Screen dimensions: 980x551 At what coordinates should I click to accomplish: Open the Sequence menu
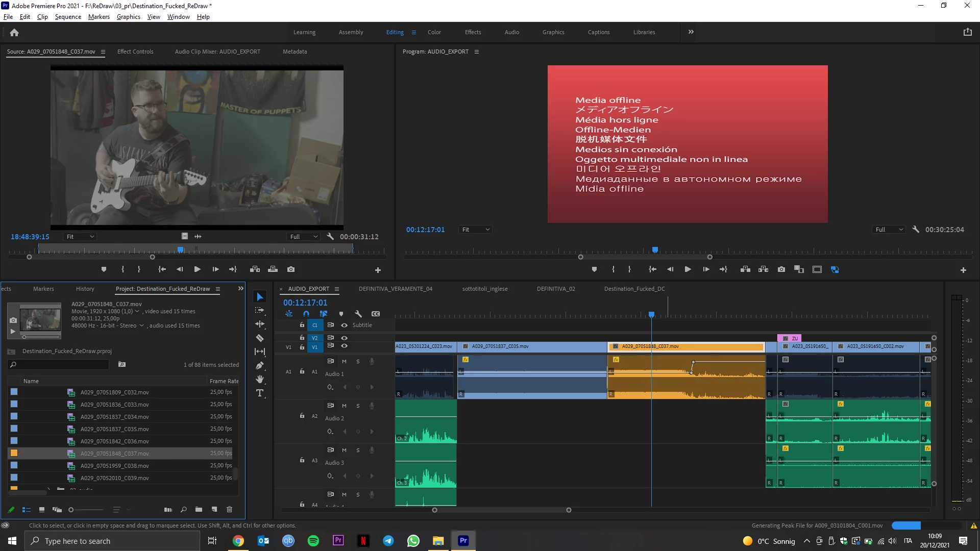coord(68,16)
